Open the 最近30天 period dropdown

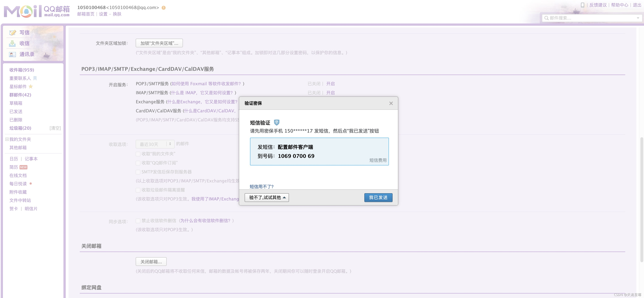click(155, 144)
